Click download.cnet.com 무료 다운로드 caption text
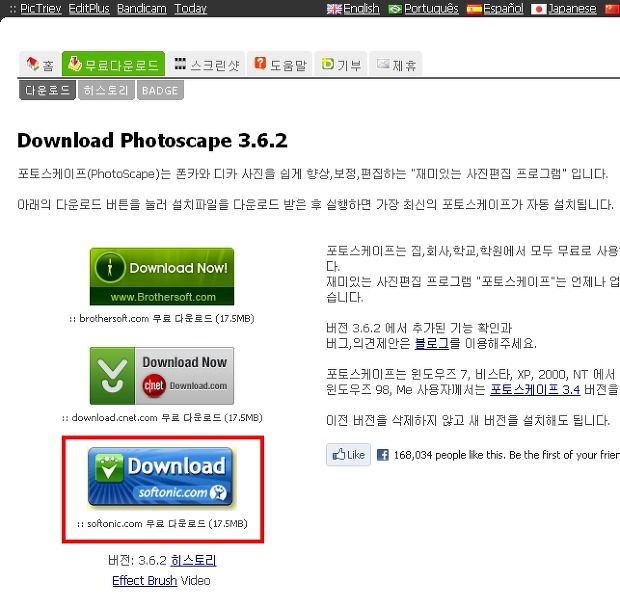 pyautogui.click(x=162, y=417)
